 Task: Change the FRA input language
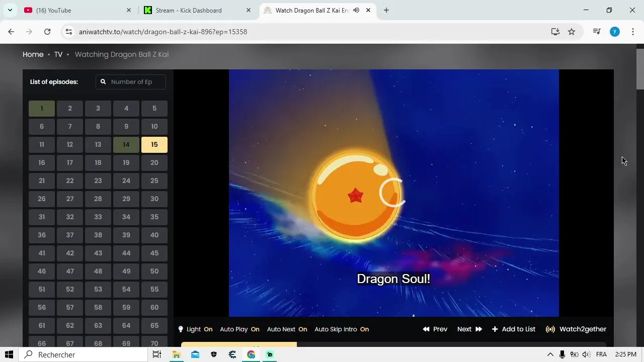click(601, 354)
